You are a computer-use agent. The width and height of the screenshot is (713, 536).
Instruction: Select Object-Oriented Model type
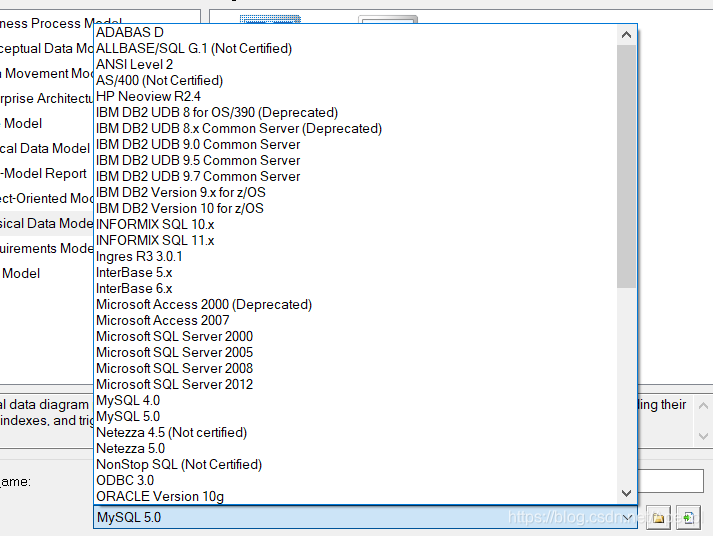click(46, 198)
